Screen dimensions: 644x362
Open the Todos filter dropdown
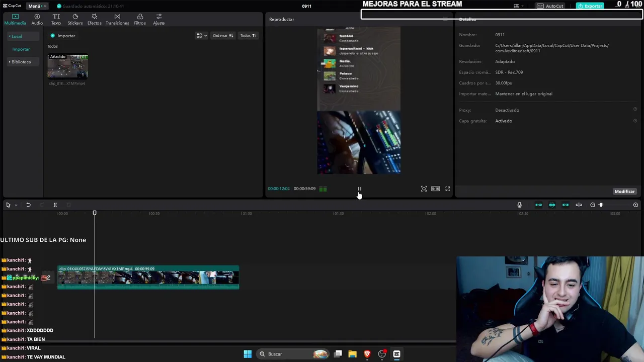pos(249,36)
